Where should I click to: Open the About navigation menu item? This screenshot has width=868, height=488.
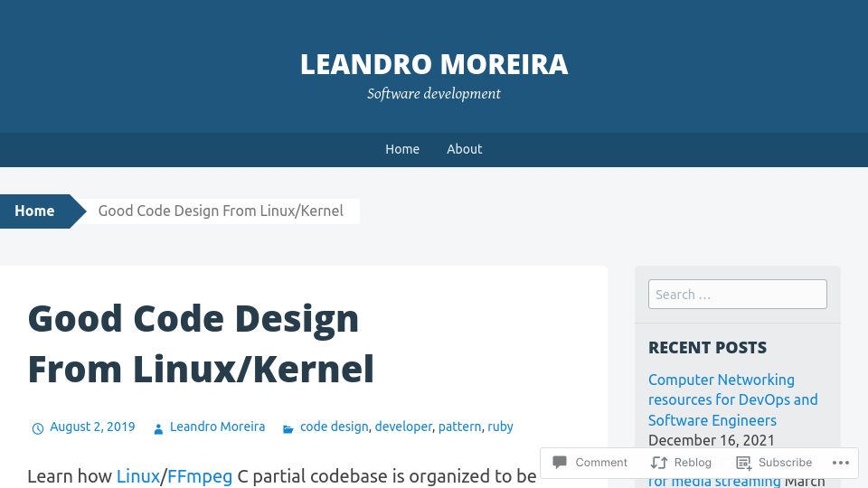tap(464, 149)
